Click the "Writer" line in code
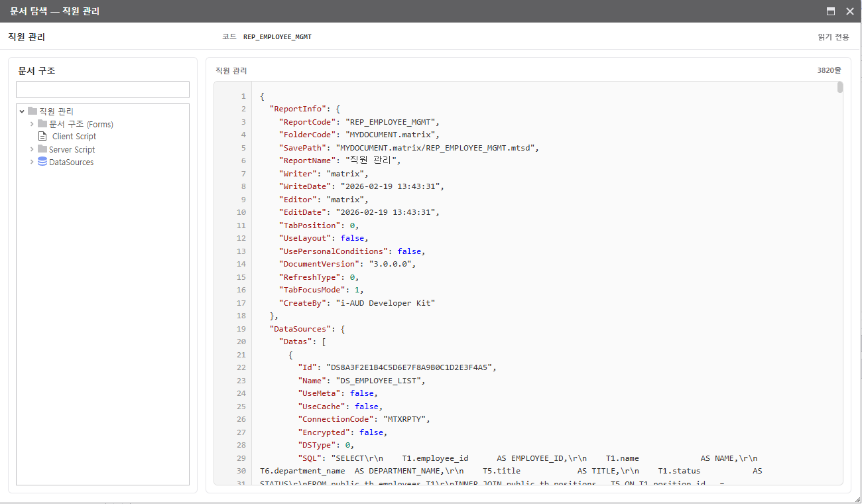 [x=324, y=174]
